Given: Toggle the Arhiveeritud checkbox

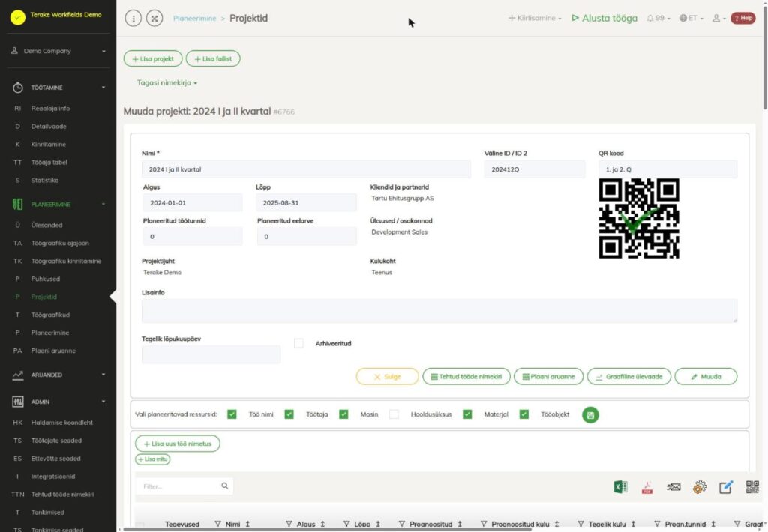Looking at the screenshot, I should (298, 344).
